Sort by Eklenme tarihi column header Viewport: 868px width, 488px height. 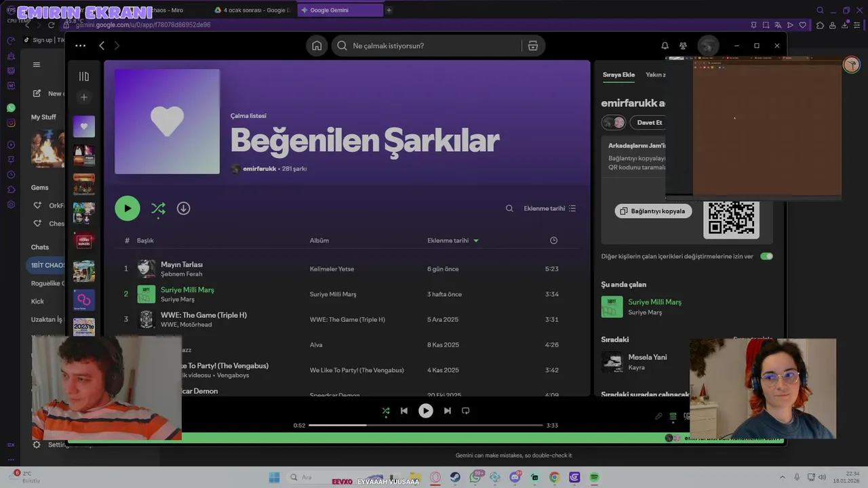(453, 241)
